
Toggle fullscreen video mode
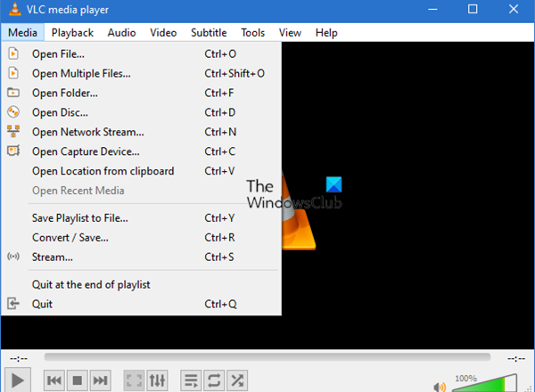[134, 380]
